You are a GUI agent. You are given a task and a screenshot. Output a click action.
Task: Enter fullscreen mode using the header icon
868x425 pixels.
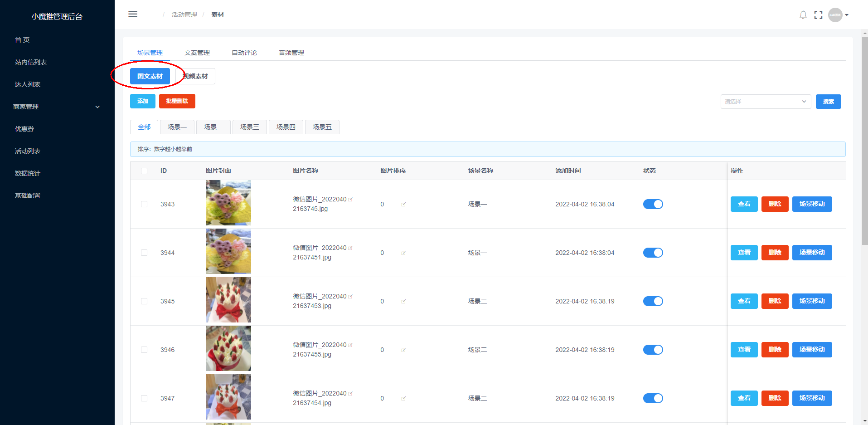pos(818,15)
